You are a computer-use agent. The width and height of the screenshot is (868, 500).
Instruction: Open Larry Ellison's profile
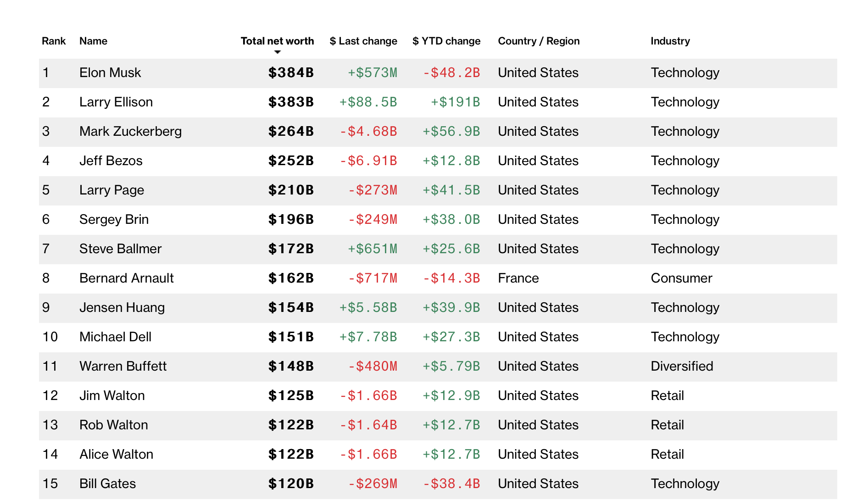pyautogui.click(x=116, y=102)
